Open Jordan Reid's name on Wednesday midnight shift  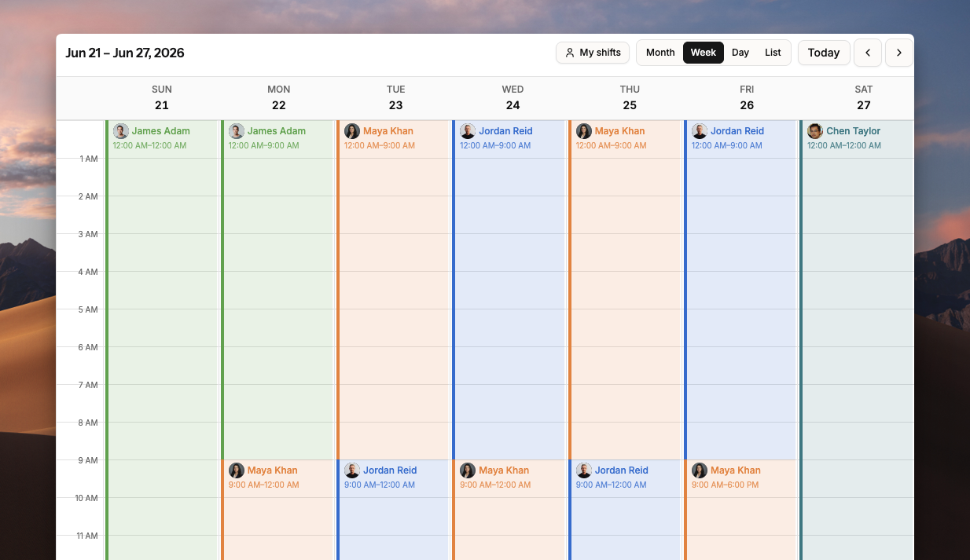click(505, 131)
